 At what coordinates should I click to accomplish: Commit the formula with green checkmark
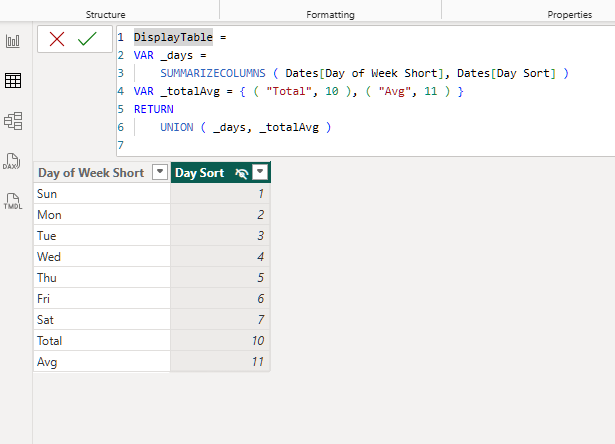[87, 39]
